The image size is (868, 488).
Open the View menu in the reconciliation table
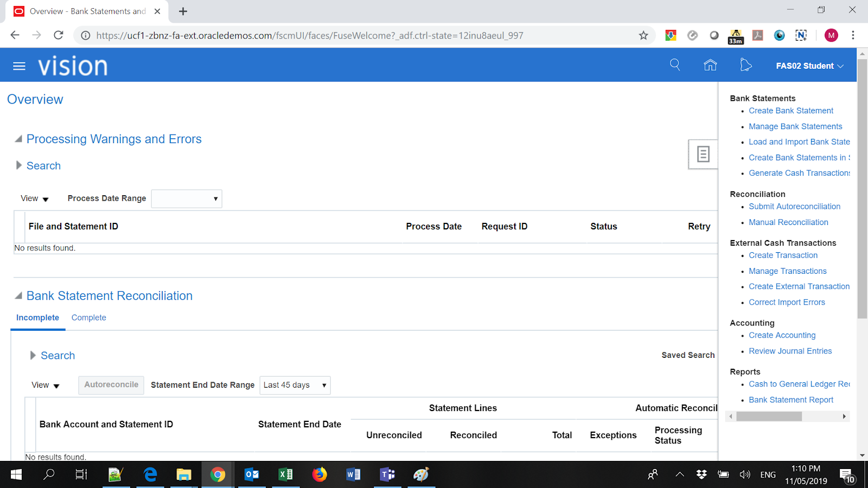tap(44, 385)
